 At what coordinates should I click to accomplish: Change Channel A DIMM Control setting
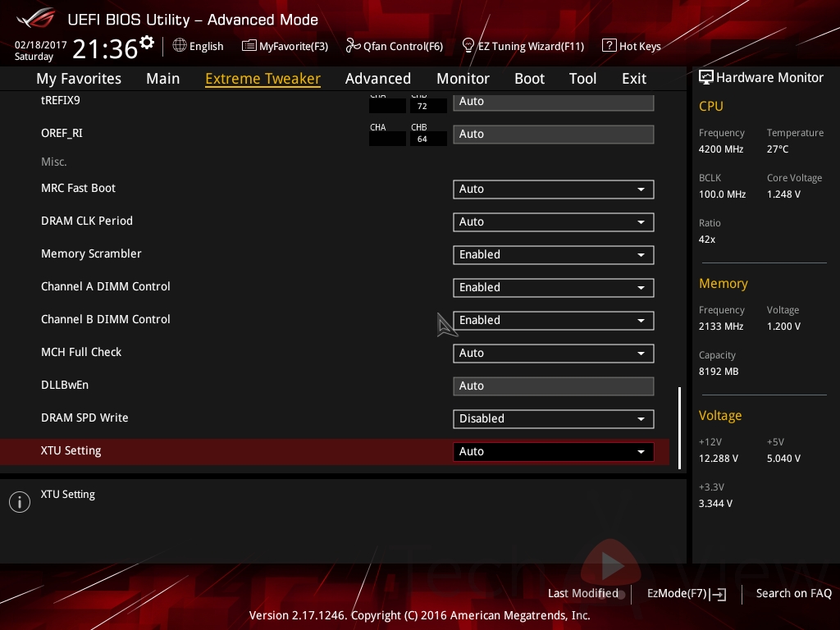pyautogui.click(x=553, y=287)
